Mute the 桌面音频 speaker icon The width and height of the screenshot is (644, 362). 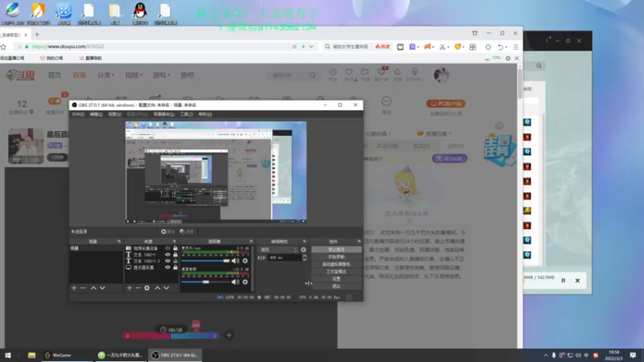pyautogui.click(x=235, y=282)
